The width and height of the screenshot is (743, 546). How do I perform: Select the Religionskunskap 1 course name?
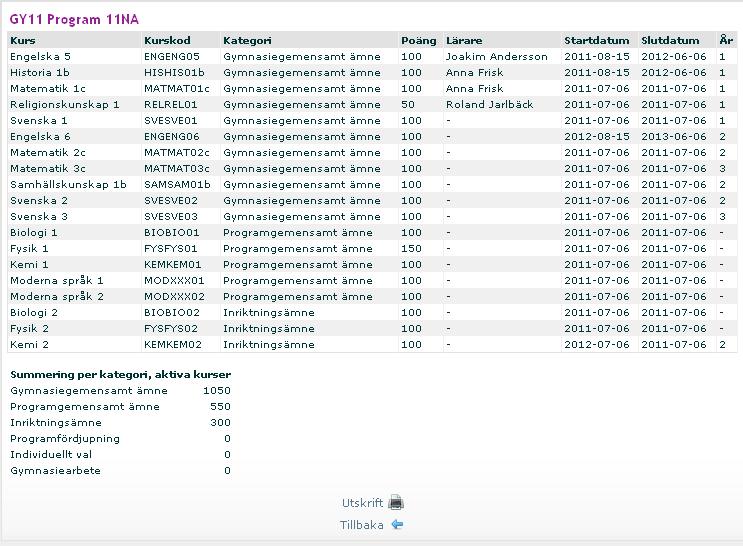(x=64, y=105)
